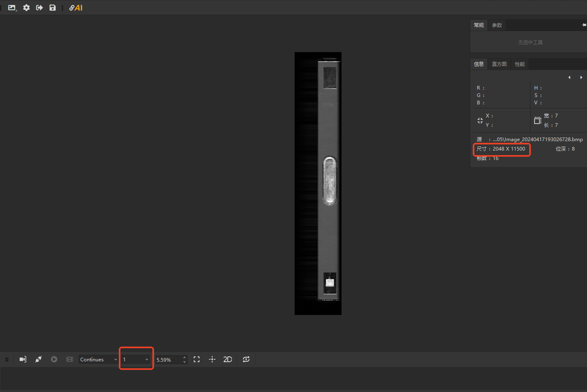Open the frame count dropdown showing 1
Image resolution: width=587 pixels, height=392 pixels.
point(136,359)
